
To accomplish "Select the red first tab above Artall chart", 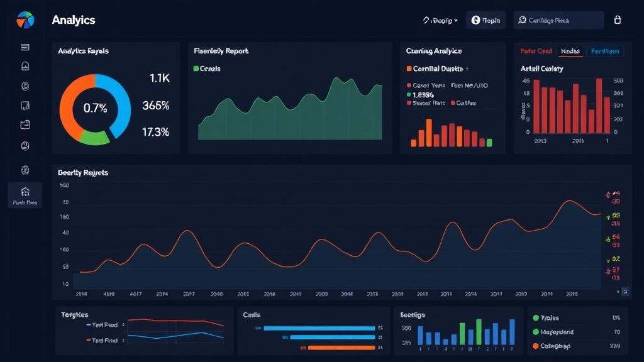I will click(x=536, y=51).
